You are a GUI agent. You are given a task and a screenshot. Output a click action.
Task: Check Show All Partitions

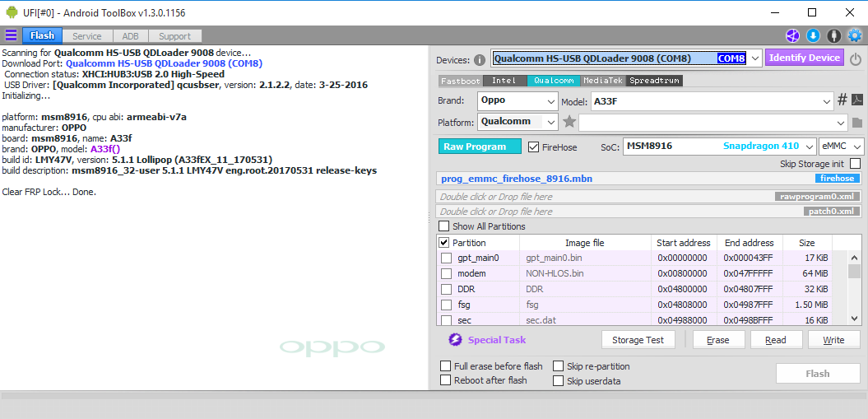(x=444, y=226)
